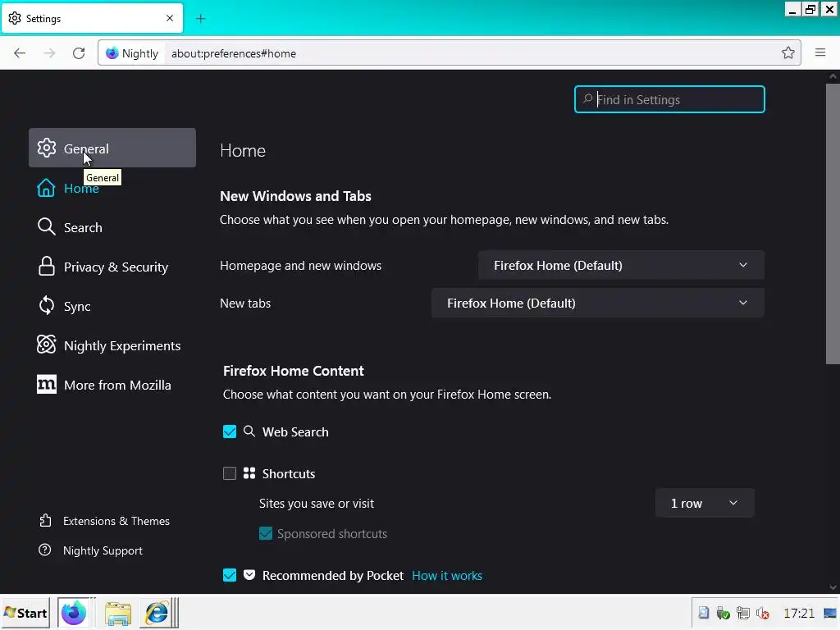
Task: Open the New tabs dropdown
Action: tap(597, 303)
